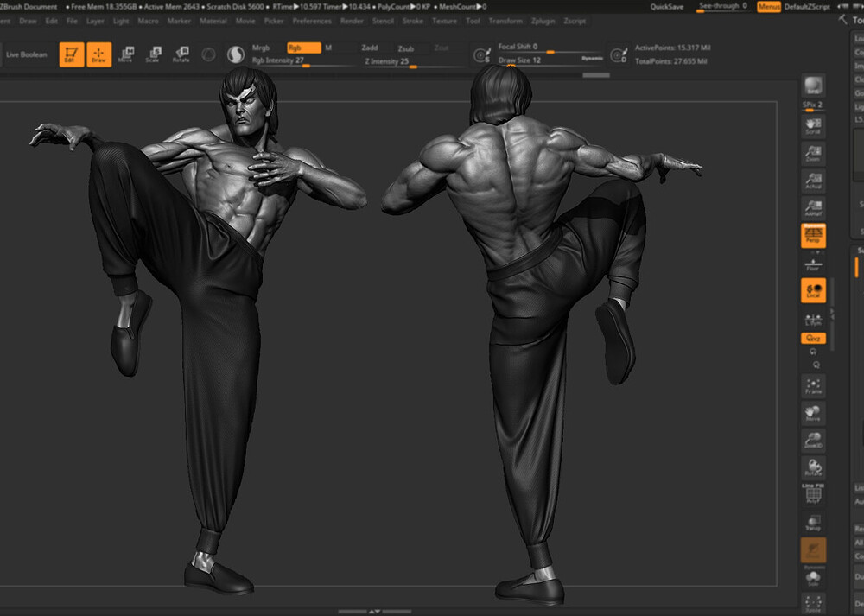Adjust the See-through slider
The image size is (864, 616).
point(722,7)
